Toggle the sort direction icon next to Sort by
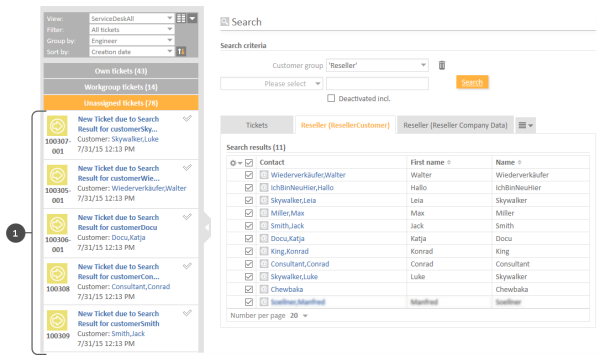 coord(181,51)
